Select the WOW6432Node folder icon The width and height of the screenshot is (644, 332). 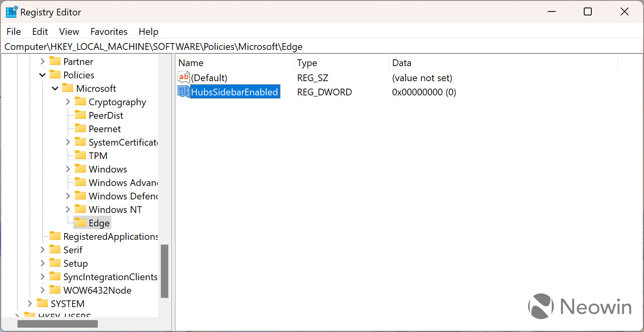tap(55, 290)
